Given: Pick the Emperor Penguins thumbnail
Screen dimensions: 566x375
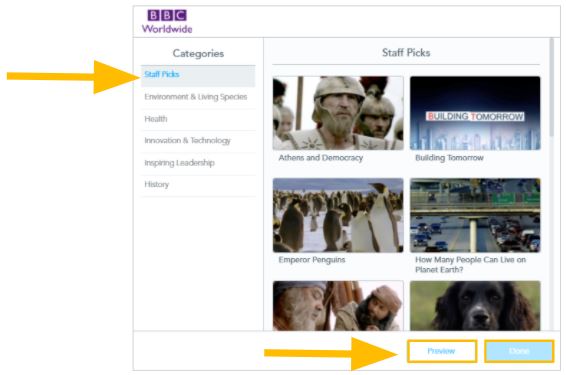Looking at the screenshot, I should pos(338,215).
